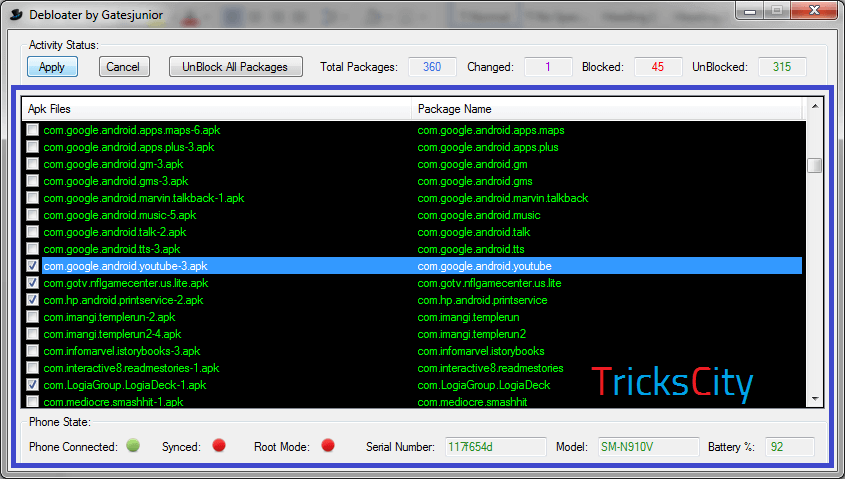Uncheck com.hp.android.printservice-2.apk checkbox
This screenshot has width=845, height=479.
coord(33,300)
